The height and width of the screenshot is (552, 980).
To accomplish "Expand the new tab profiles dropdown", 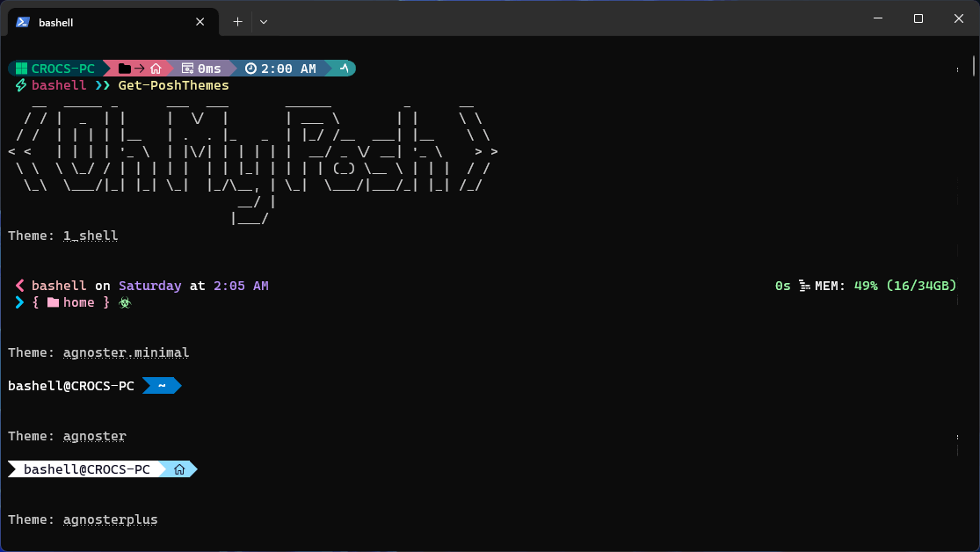I will click(x=264, y=22).
